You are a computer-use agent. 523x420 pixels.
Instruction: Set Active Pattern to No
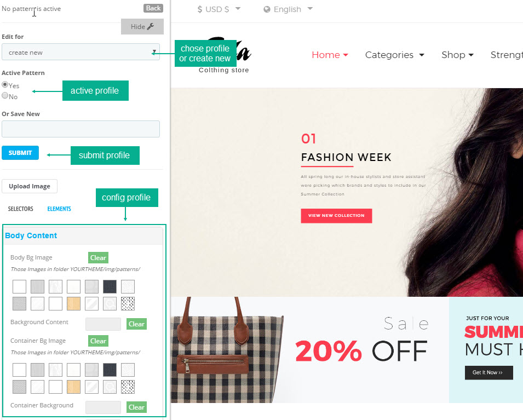click(5, 96)
